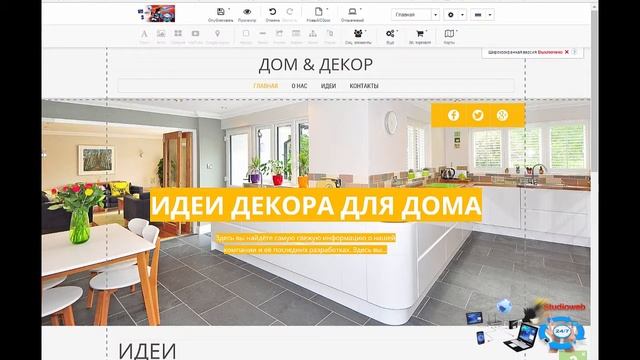Screen dimensions: 640x360
Task: Open the ГЛАВНАЯ site menu item
Action: click(266, 86)
